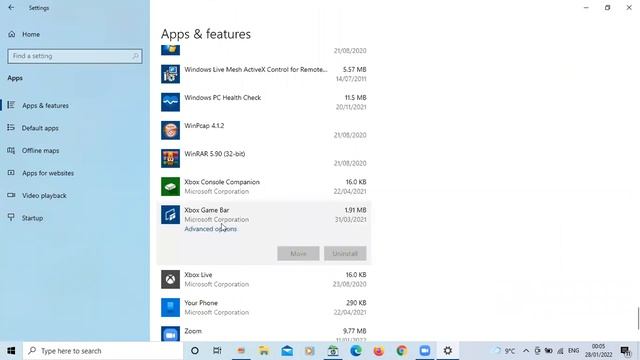The width and height of the screenshot is (640, 360).
Task: Open Offline maps section
Action: (x=40, y=151)
